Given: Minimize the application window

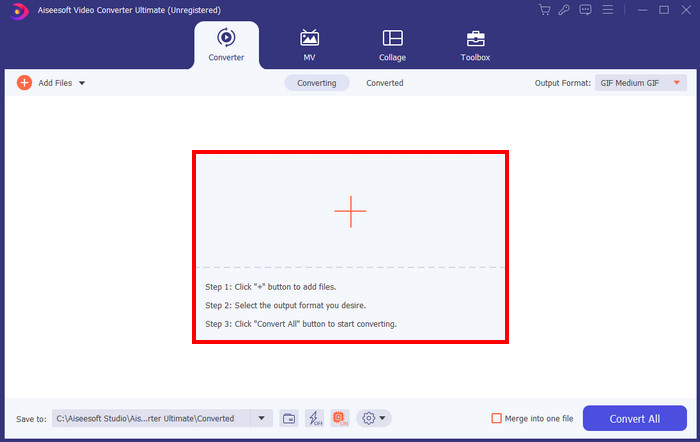Looking at the screenshot, I should pyautogui.click(x=642, y=10).
